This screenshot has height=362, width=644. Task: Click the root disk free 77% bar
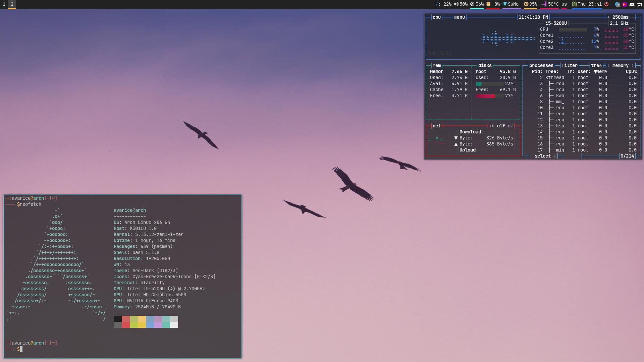point(489,96)
